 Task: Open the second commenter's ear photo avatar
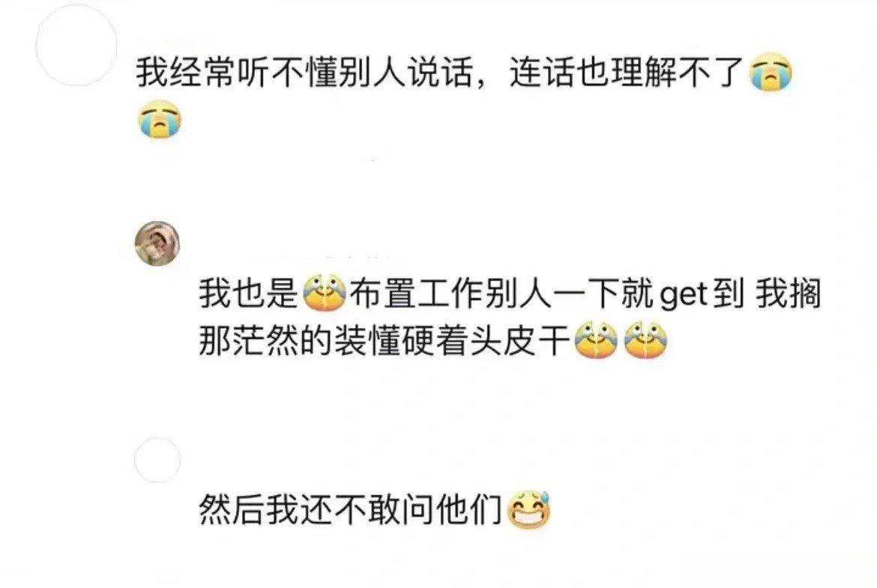[157, 243]
